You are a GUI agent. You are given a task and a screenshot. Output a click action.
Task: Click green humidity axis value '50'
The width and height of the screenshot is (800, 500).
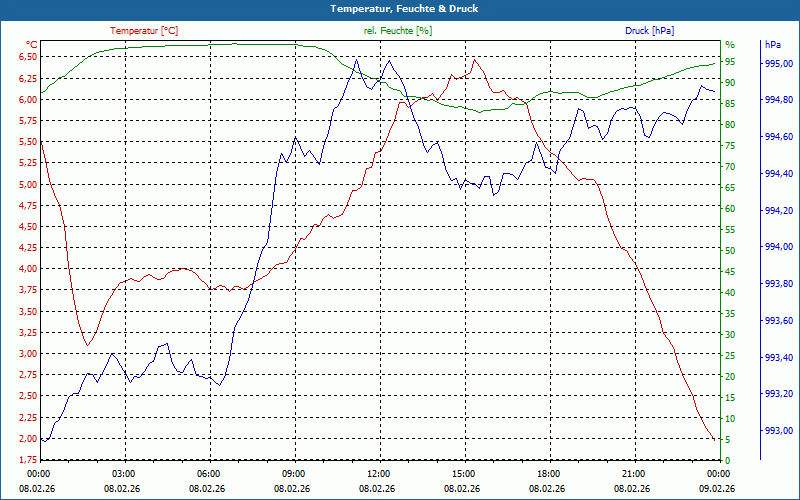click(x=730, y=251)
